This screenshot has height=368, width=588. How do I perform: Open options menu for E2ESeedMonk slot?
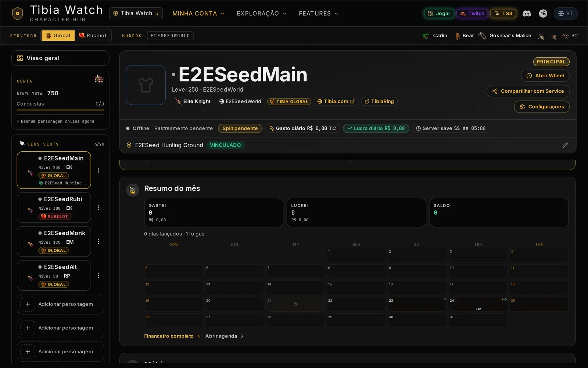pyautogui.click(x=98, y=242)
